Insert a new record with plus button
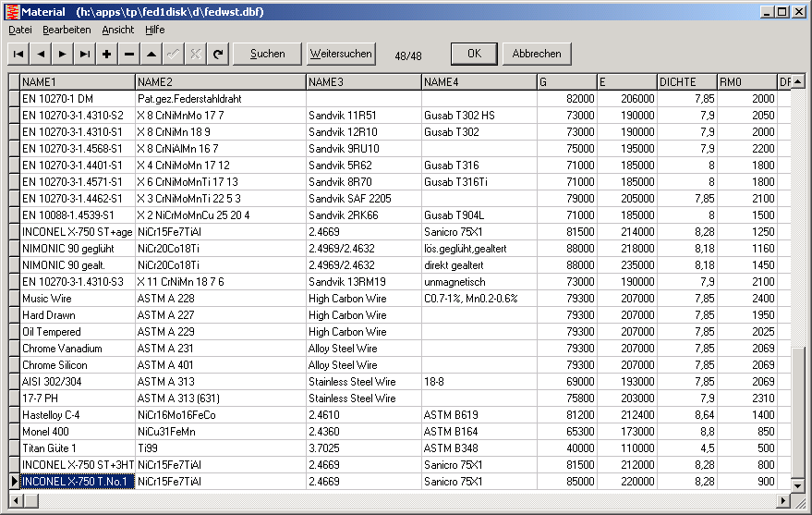This screenshot has width=812, height=515. point(107,54)
